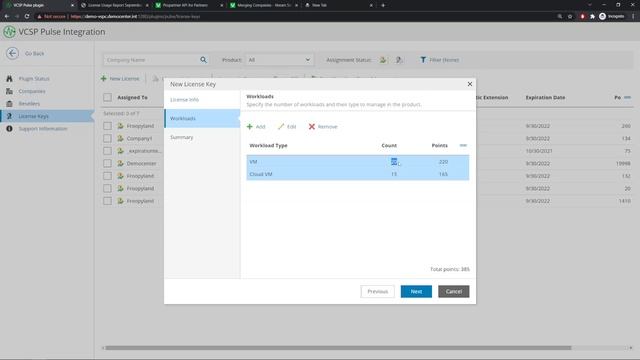The height and width of the screenshot is (360, 640).
Task: Click the green plus New License icon
Action: click(x=103, y=78)
